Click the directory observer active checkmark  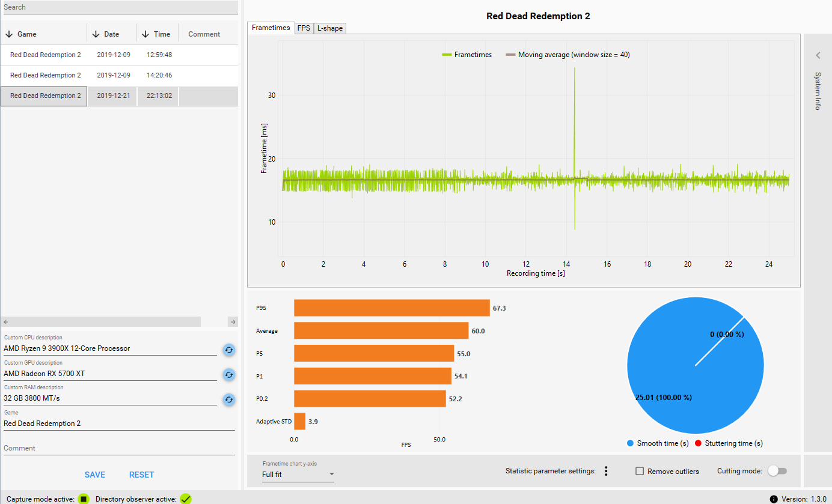(x=186, y=499)
